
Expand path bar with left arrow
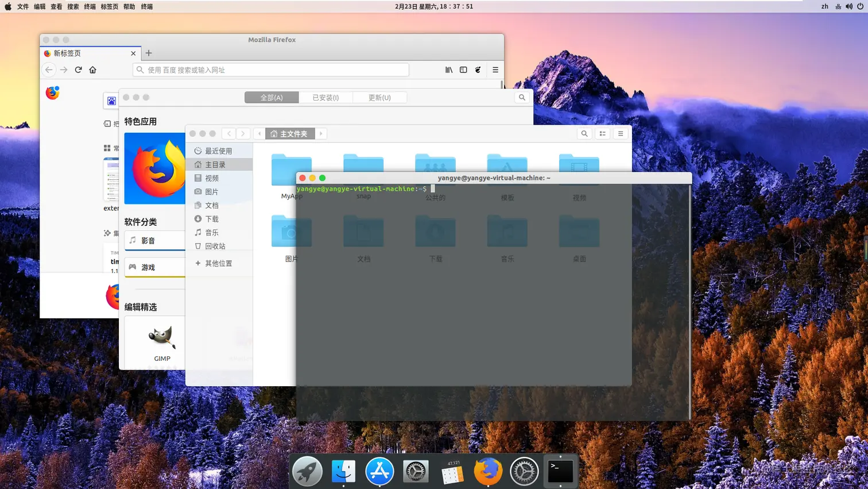[x=259, y=133]
